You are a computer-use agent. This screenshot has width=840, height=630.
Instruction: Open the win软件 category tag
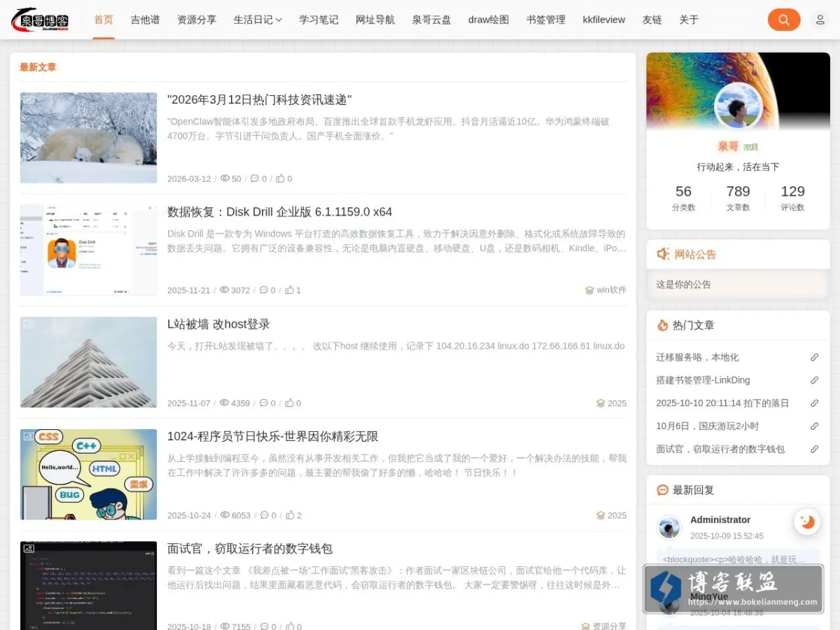(x=605, y=290)
